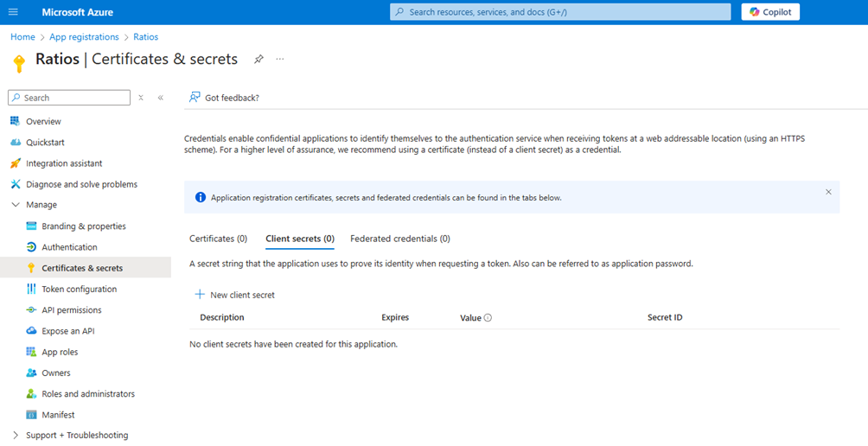Collapse the Manage section
Viewport: 868px width, 446px height.
[16, 205]
